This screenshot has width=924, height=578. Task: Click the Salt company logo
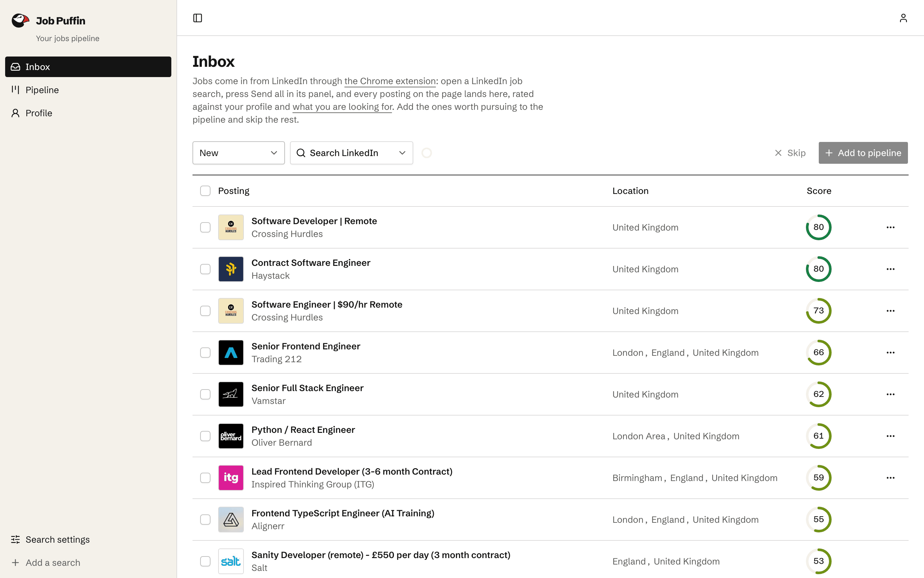[x=231, y=561]
